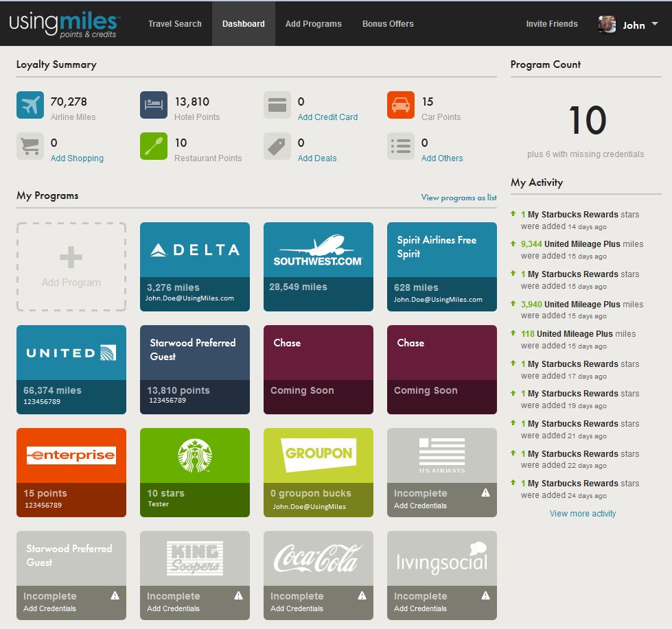Click View programs as list link

459,198
